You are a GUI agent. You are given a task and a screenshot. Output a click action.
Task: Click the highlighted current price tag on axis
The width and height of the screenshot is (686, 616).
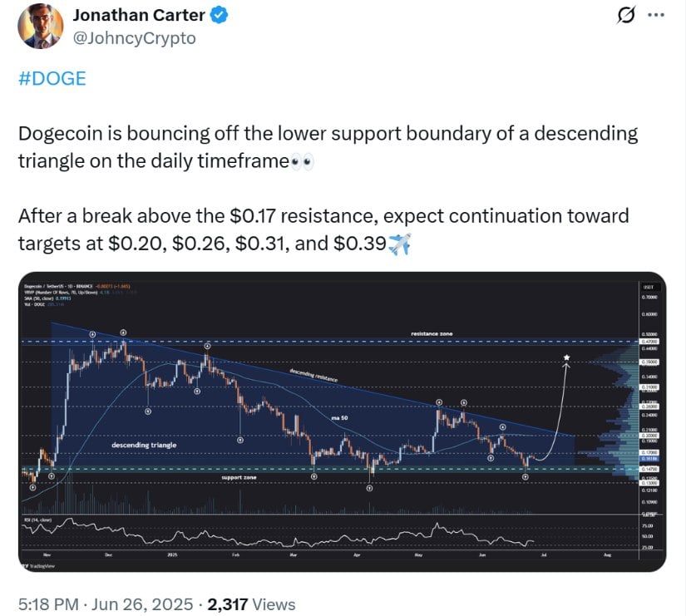(x=649, y=459)
